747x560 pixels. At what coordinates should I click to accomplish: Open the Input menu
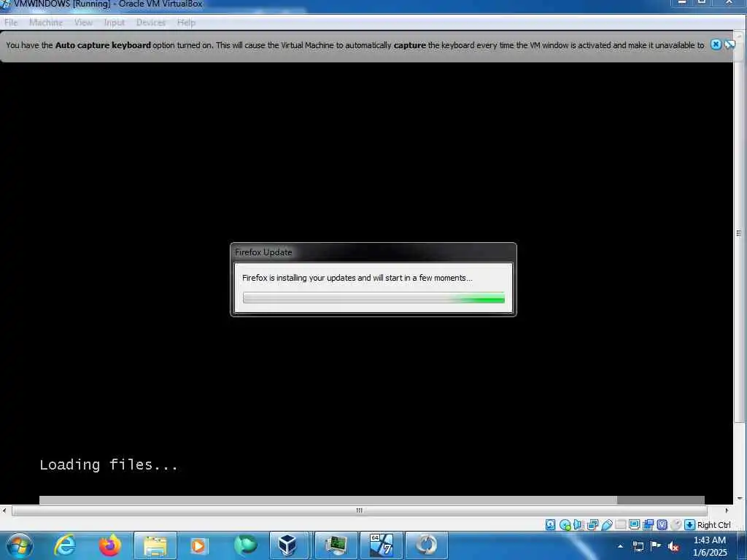point(114,23)
